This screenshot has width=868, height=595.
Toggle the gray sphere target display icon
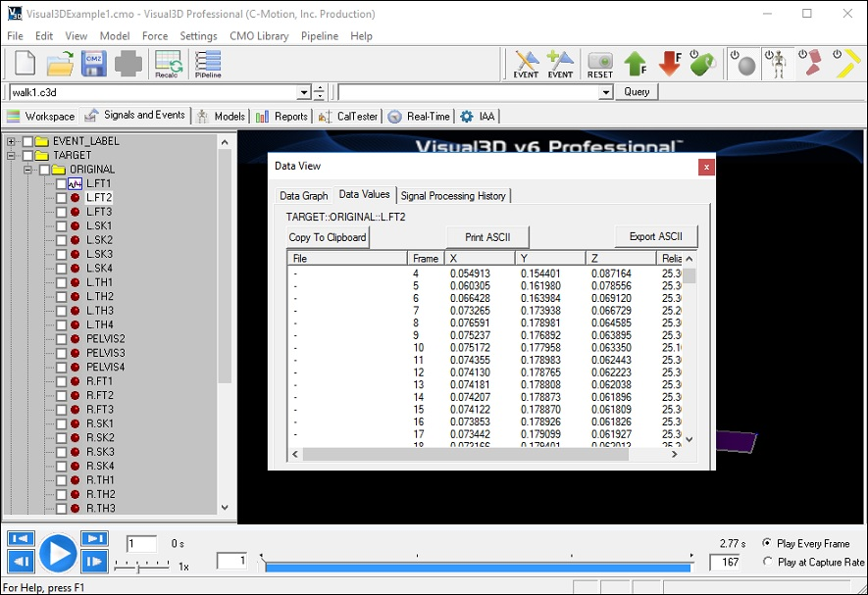743,64
